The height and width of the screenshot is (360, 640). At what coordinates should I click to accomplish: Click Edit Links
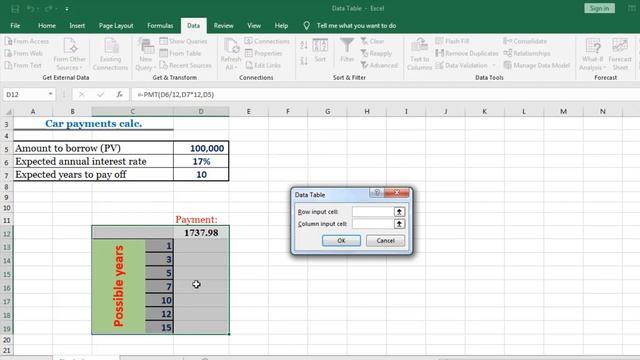[x=263, y=65]
